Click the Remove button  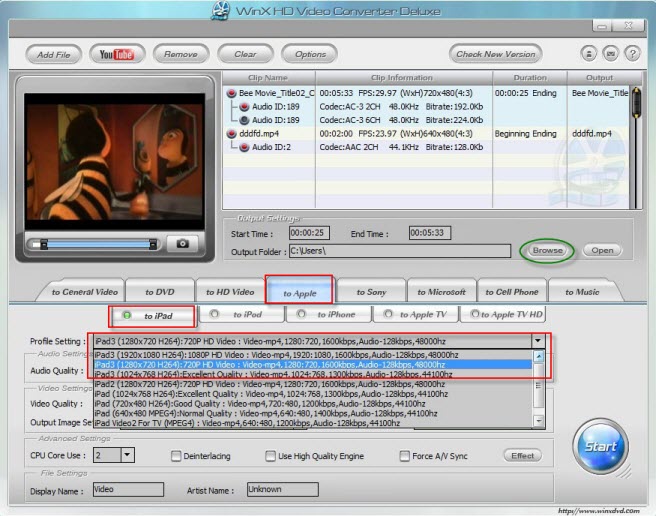click(181, 54)
